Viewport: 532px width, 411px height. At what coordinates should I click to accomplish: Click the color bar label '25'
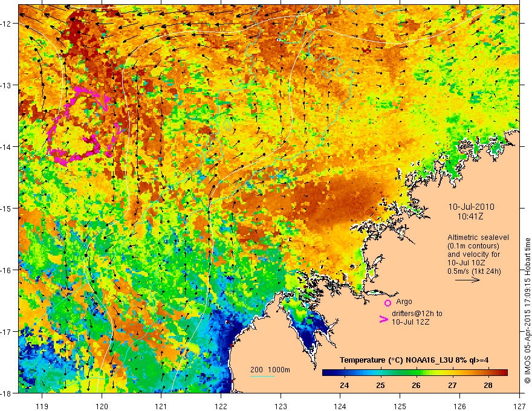pyautogui.click(x=380, y=386)
